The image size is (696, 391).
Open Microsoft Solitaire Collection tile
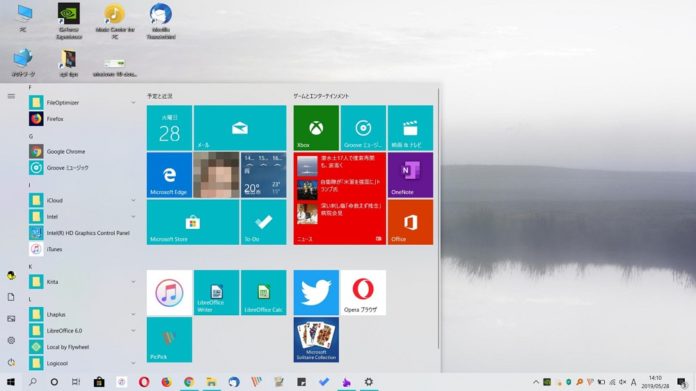(316, 340)
